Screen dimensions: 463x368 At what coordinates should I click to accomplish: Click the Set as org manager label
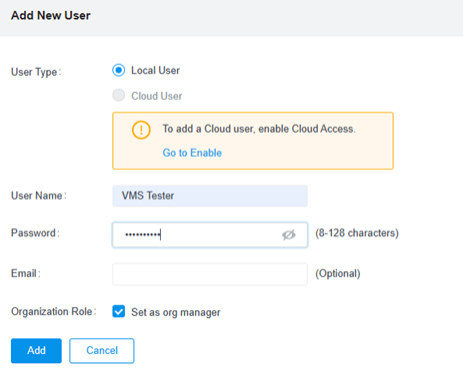[176, 312]
